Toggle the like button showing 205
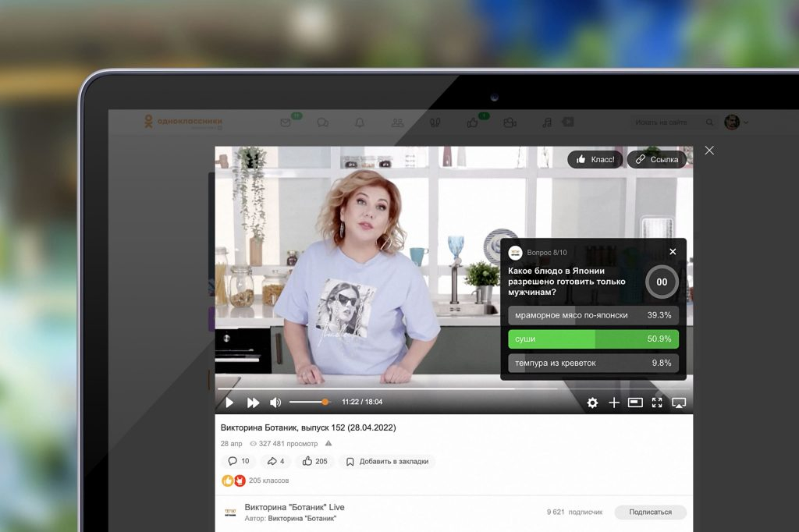Viewport: 799px width, 532px height. 315,461
